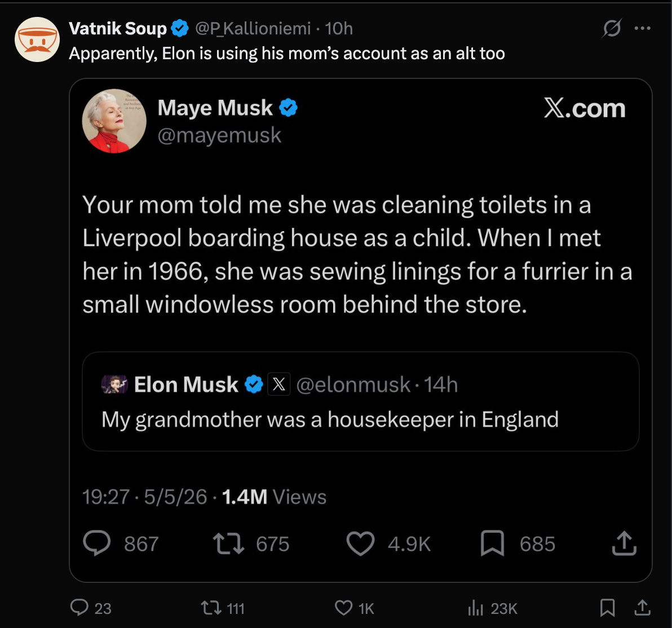
Task: Open Vatnik Soup's profile avatar
Action: [x=37, y=39]
